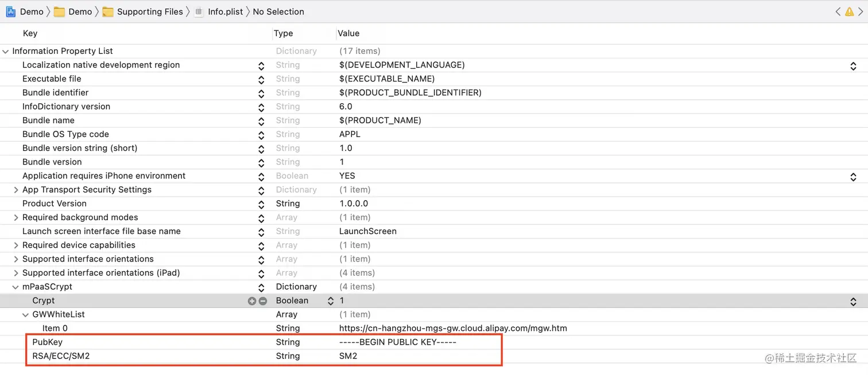This screenshot has height=375, width=868.
Task: Expand App Transport Security Settings
Action: [x=16, y=190]
